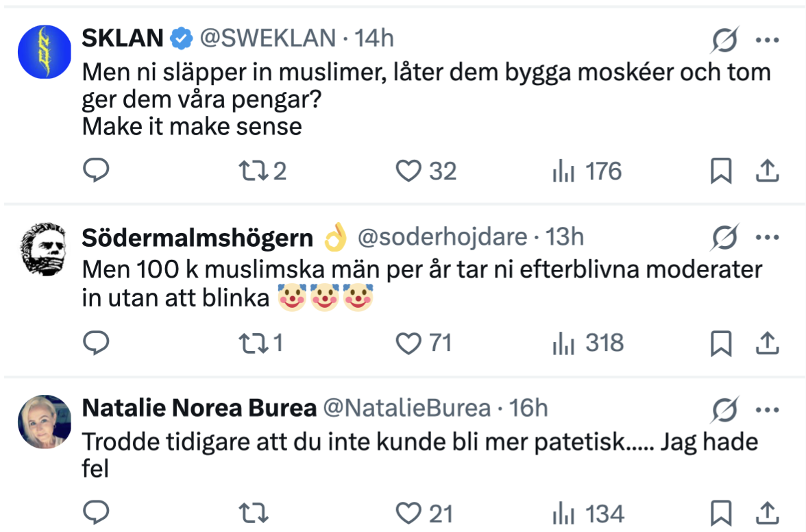Screen dimensions: 806x532
Task: Repost Södermalmshögern's tweet
Action: pyautogui.click(x=255, y=343)
